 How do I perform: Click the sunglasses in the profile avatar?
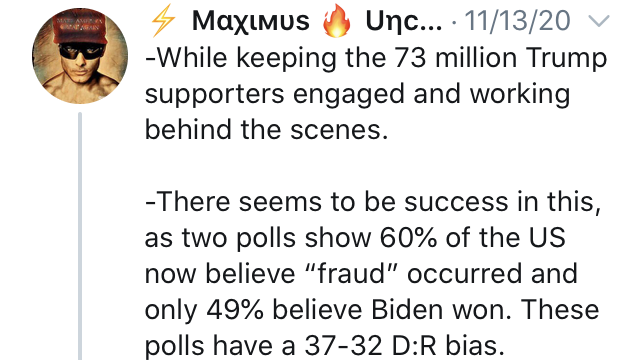pos(81,52)
